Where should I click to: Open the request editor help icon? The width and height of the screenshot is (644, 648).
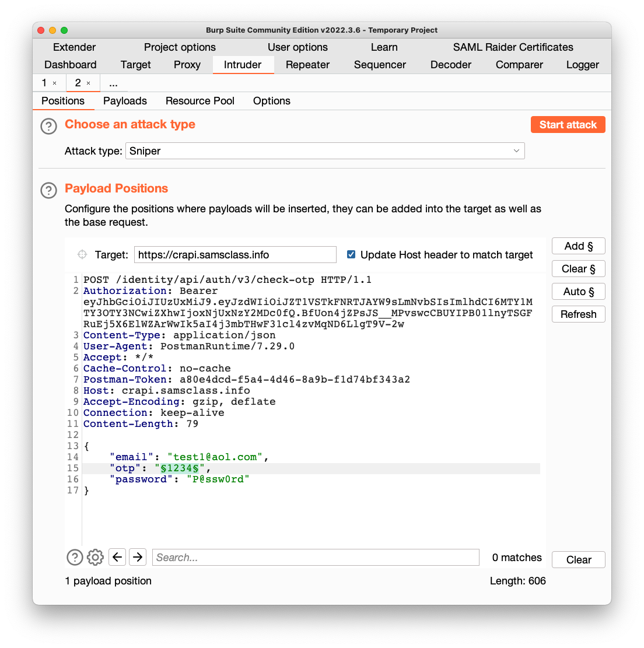click(75, 557)
